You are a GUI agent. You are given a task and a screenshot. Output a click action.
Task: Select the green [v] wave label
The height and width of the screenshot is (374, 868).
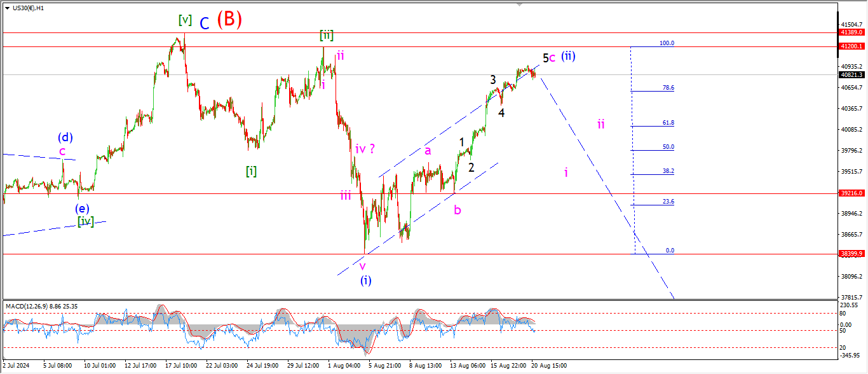185,20
